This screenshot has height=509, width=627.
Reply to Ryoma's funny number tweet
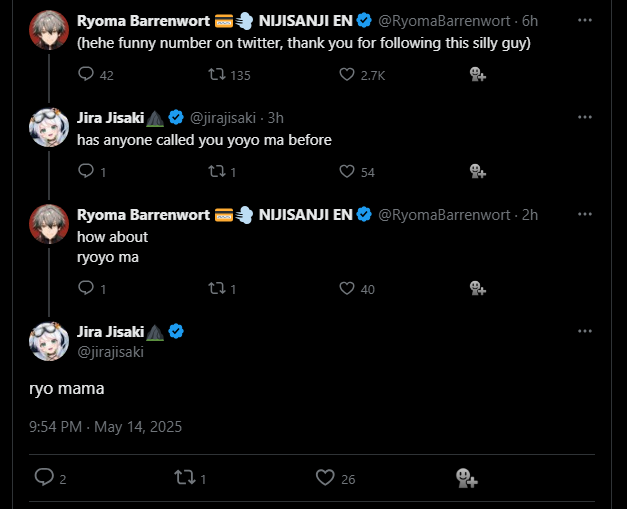click(x=86, y=74)
